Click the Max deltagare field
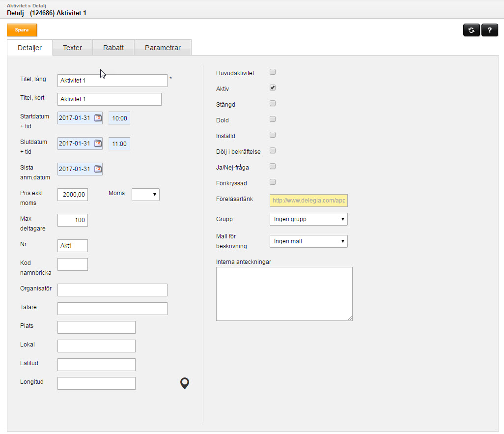The width and height of the screenshot is (504, 434). (73, 220)
